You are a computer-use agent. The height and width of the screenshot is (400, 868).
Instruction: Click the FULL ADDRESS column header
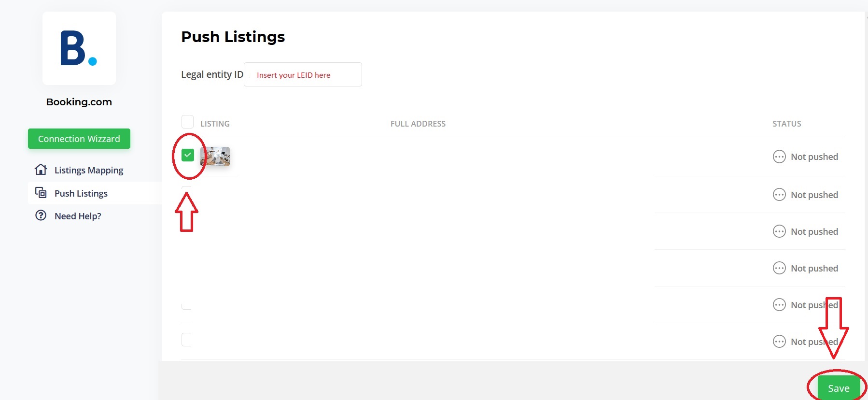click(418, 124)
